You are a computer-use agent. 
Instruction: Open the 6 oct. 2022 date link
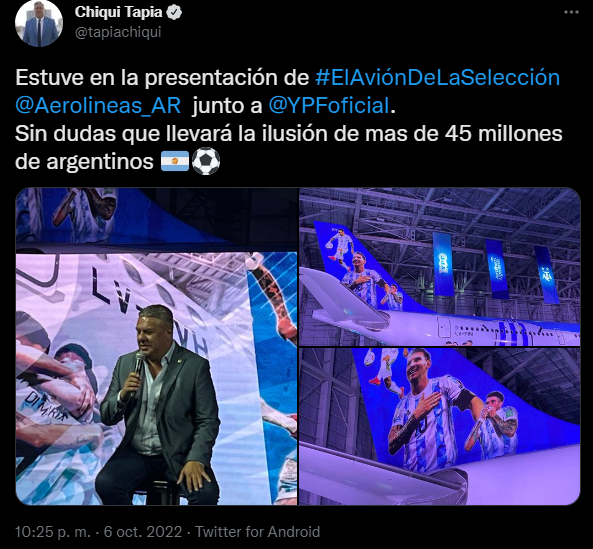[x=143, y=532]
